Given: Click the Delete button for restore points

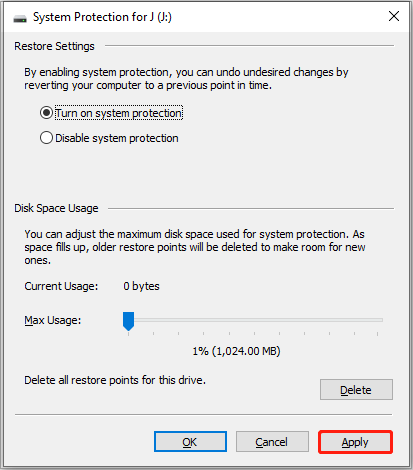Looking at the screenshot, I should (356, 389).
